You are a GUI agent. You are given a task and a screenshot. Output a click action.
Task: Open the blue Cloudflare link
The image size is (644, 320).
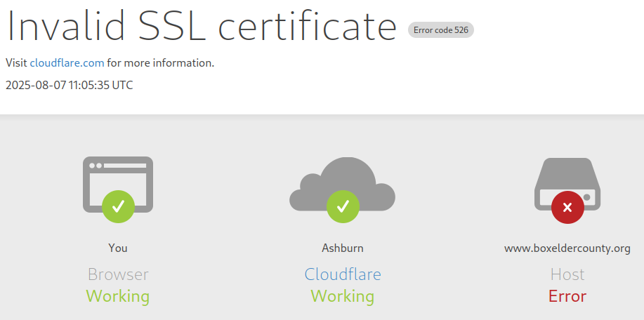343,274
